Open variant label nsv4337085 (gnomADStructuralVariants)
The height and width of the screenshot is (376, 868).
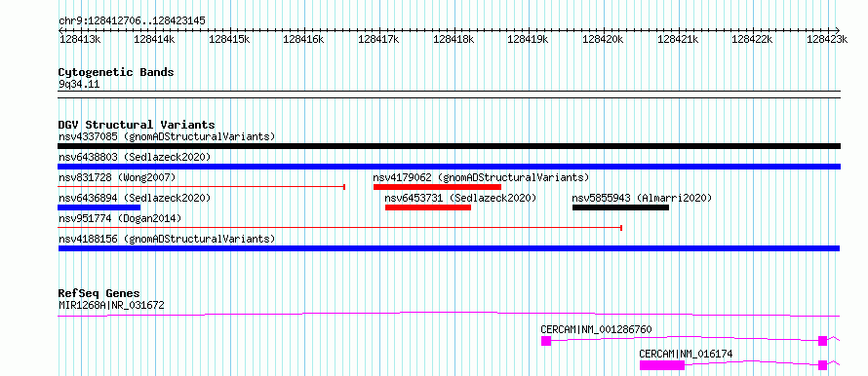pos(167,136)
